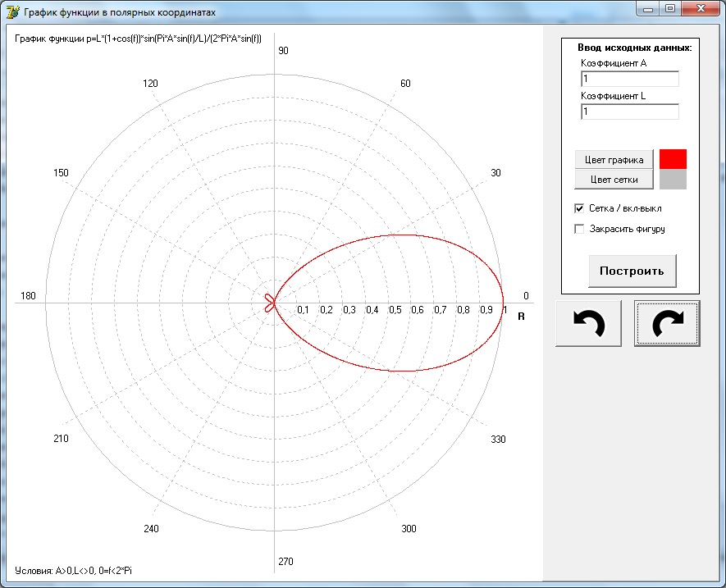Image resolution: width=726 pixels, height=588 pixels.
Task: Enable the 'Закрасить фигуру' checkbox
Action: (579, 229)
